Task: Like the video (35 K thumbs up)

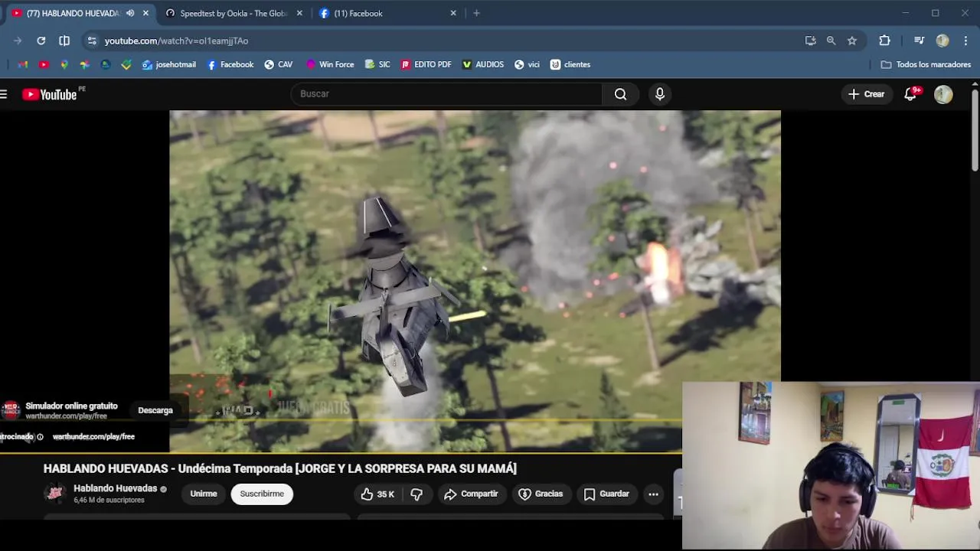Action: [x=377, y=494]
